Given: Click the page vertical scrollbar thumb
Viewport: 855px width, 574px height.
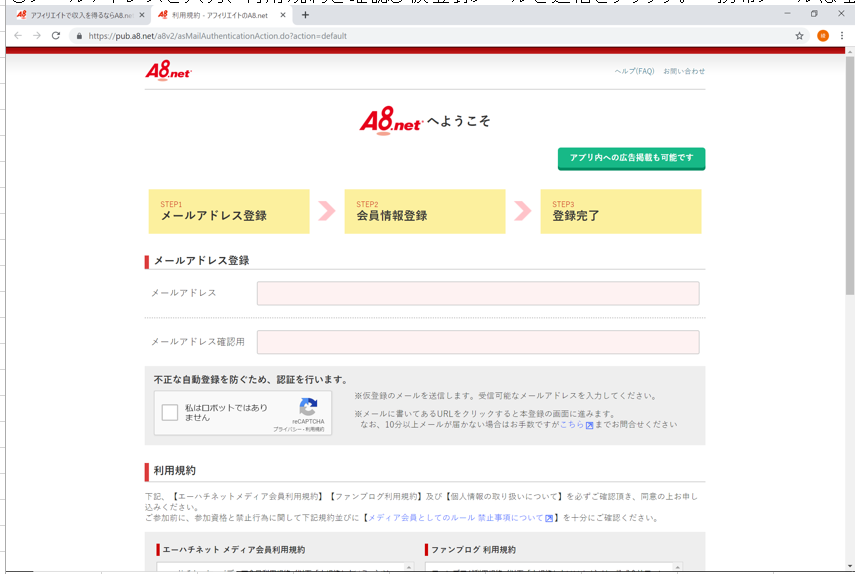Looking at the screenshot, I should coord(850,174).
